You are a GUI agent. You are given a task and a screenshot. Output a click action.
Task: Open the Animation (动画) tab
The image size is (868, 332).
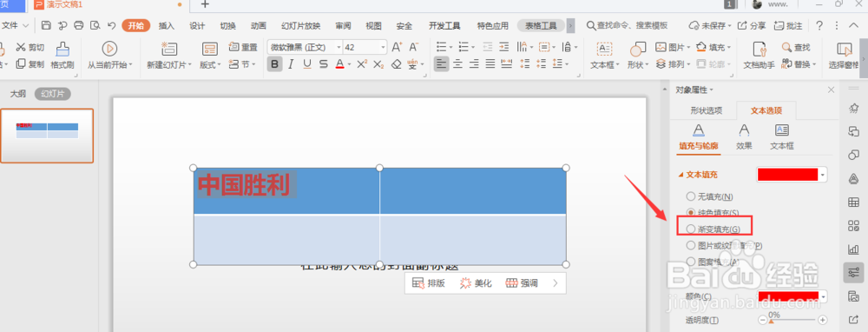coord(259,25)
